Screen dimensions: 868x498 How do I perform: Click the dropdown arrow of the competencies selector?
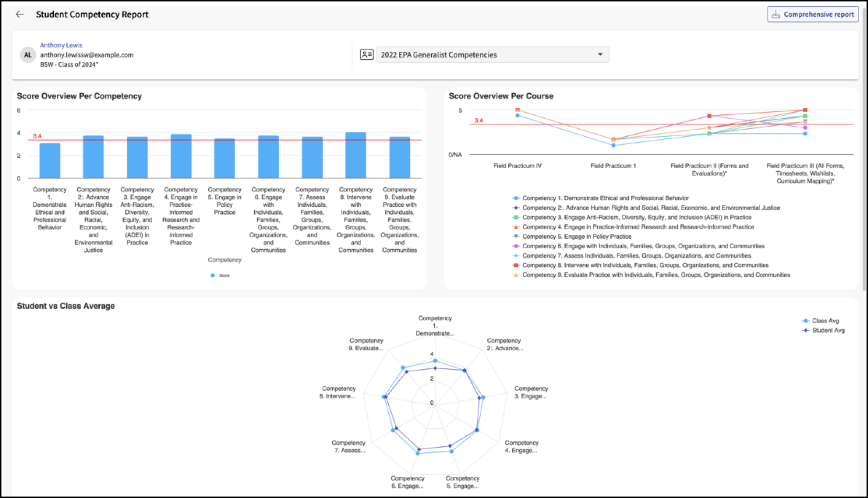click(600, 55)
